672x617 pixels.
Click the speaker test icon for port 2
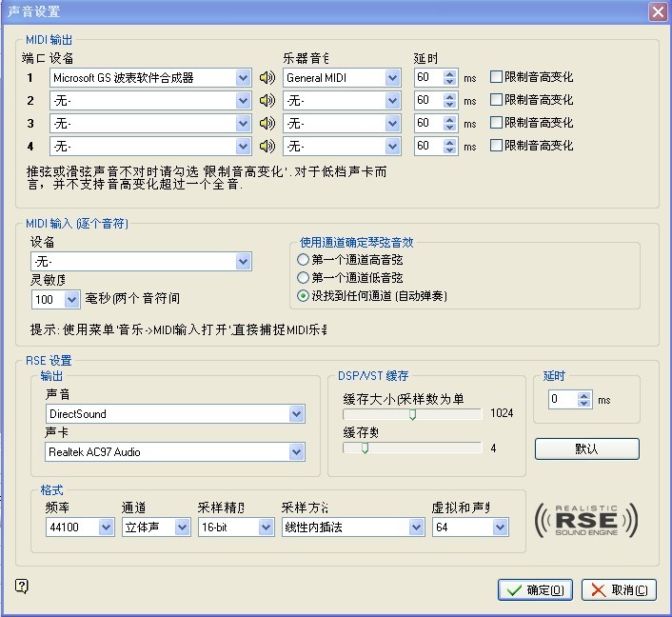(267, 101)
